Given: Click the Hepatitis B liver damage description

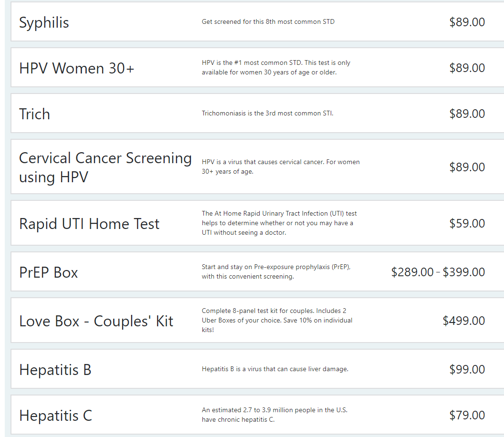Looking at the screenshot, I should pos(275,369).
